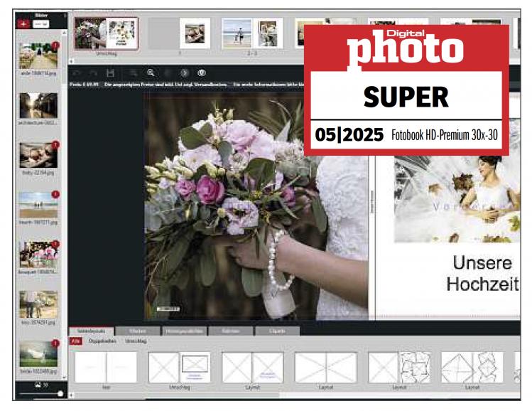Select the bride in field photo thumbnail
This screenshot has height=411, width=532.
pos(38,354)
